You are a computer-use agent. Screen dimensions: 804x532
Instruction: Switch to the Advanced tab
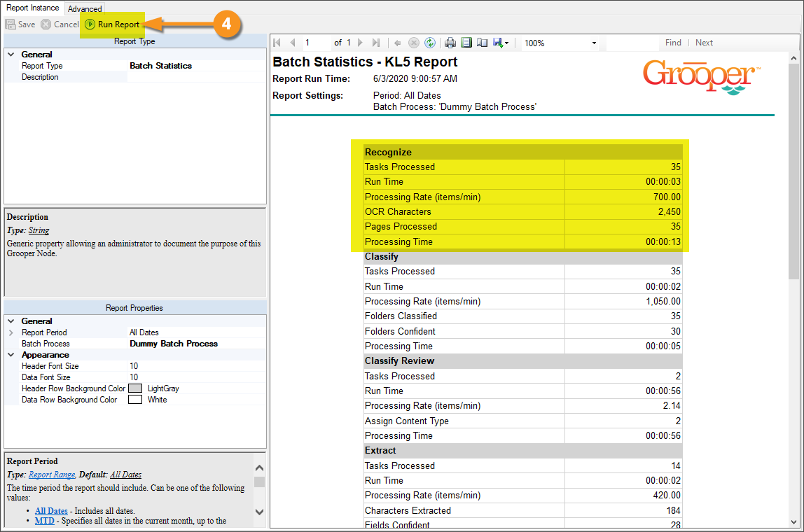click(85, 9)
